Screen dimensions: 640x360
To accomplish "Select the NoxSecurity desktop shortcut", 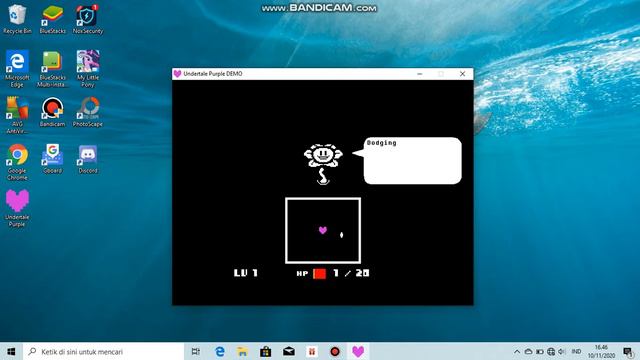I will pos(88,19).
